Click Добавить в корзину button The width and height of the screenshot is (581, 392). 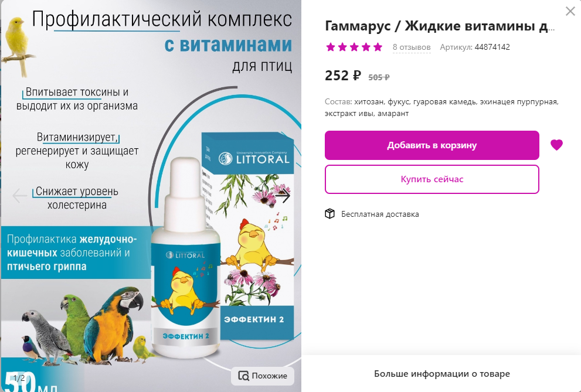[x=432, y=145]
